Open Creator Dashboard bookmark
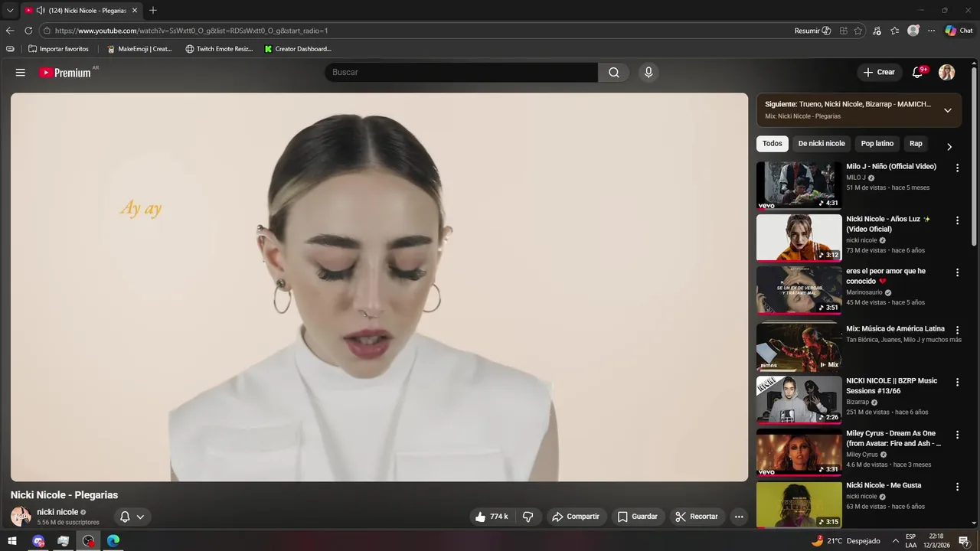This screenshot has height=551, width=980. (x=298, y=49)
